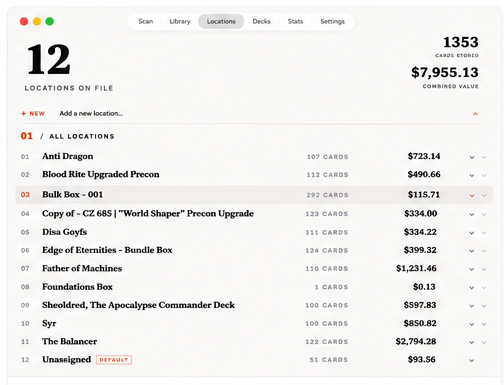Open the Unassigned location
504x385 pixels.
click(x=66, y=359)
